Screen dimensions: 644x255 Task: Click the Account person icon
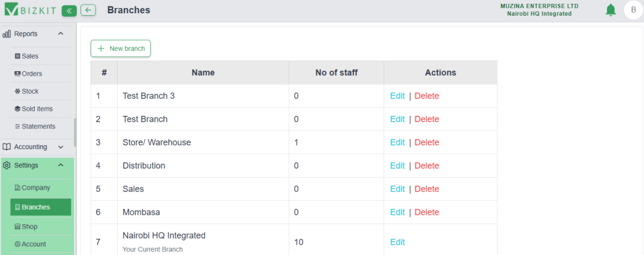17,244
